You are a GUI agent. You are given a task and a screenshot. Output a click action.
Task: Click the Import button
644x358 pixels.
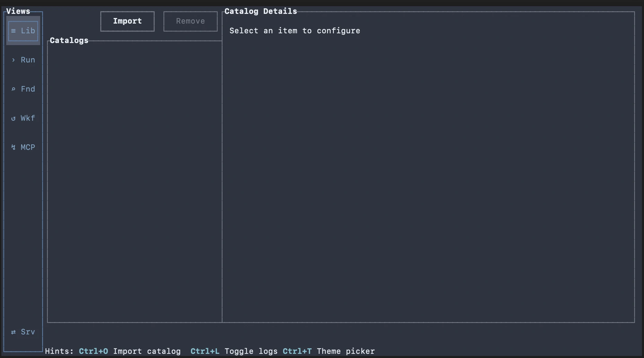pyautogui.click(x=127, y=21)
